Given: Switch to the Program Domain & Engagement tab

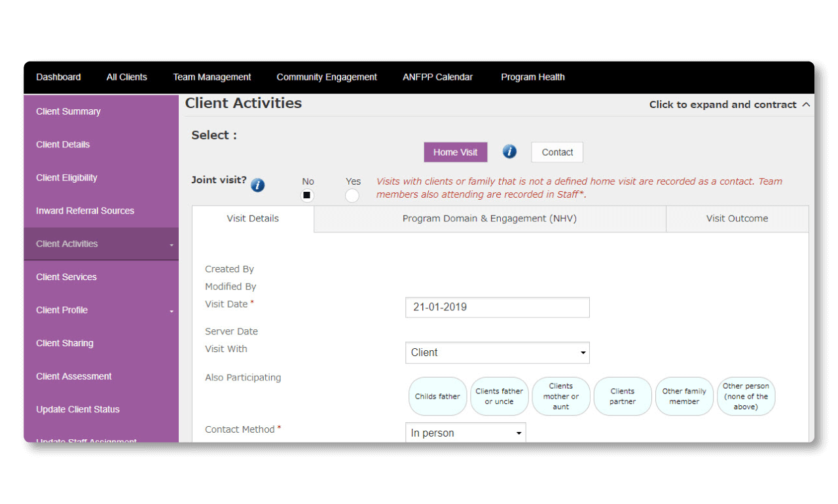Looking at the screenshot, I should pyautogui.click(x=489, y=219).
